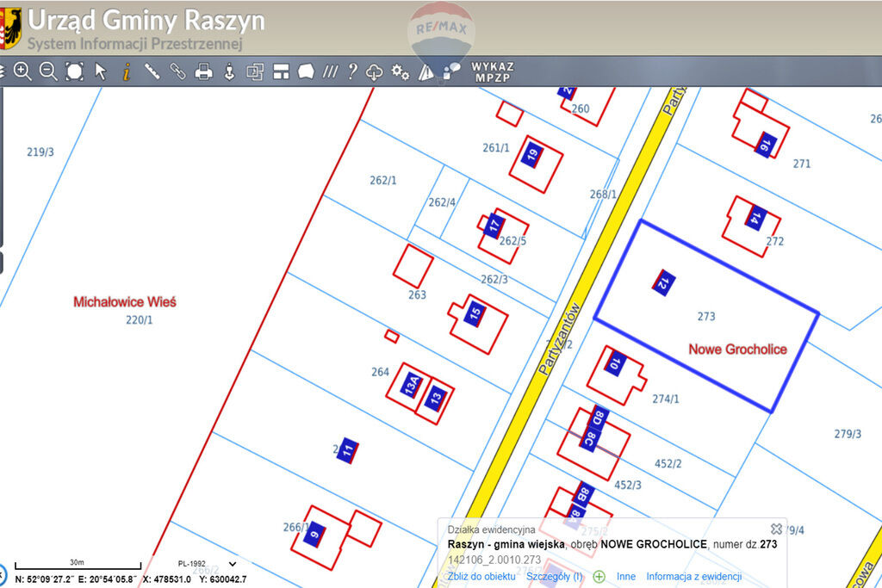Activate the orange info identify tool

[127, 71]
